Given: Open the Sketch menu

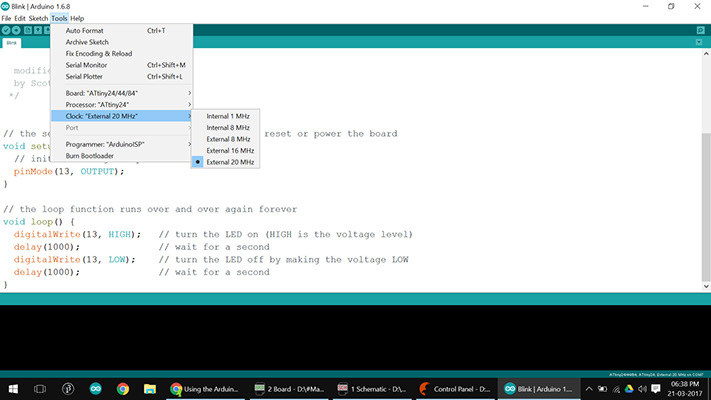Looking at the screenshot, I should tap(38, 19).
